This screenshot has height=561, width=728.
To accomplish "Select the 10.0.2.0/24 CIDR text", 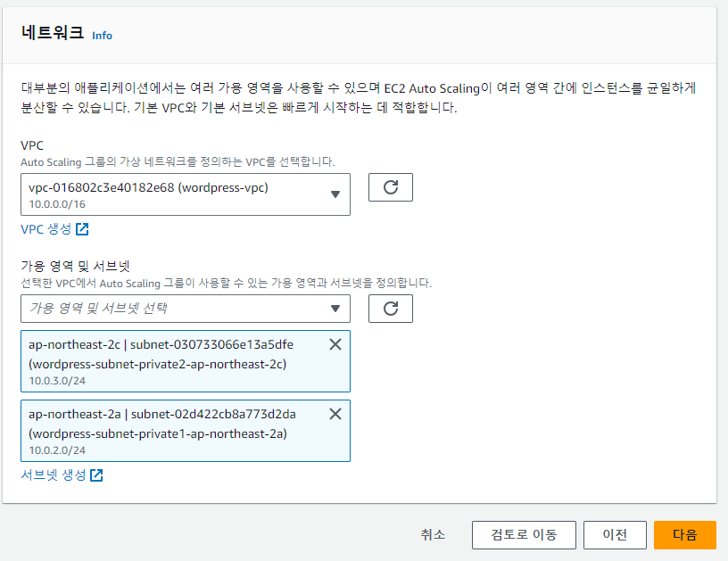I will point(57,450).
